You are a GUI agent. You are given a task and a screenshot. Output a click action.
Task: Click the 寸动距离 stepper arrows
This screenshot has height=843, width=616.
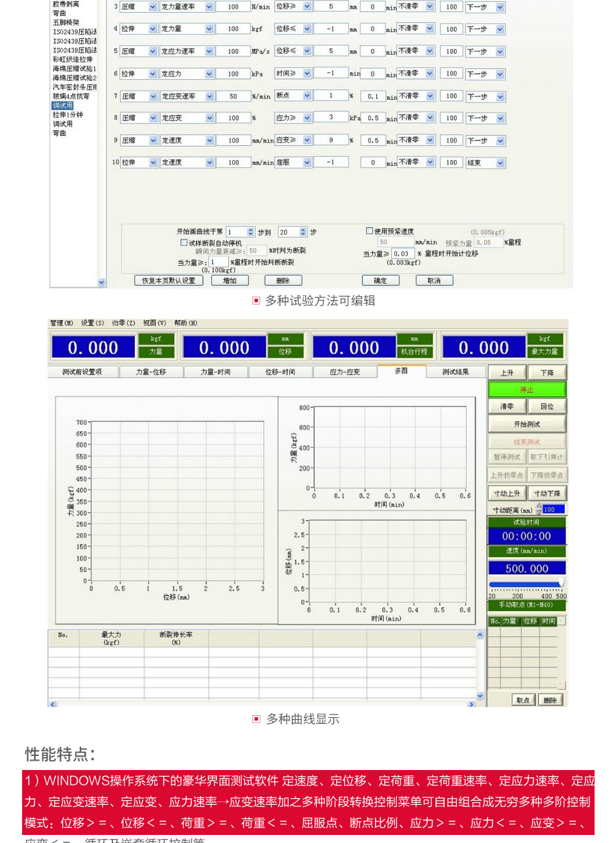tap(538, 510)
